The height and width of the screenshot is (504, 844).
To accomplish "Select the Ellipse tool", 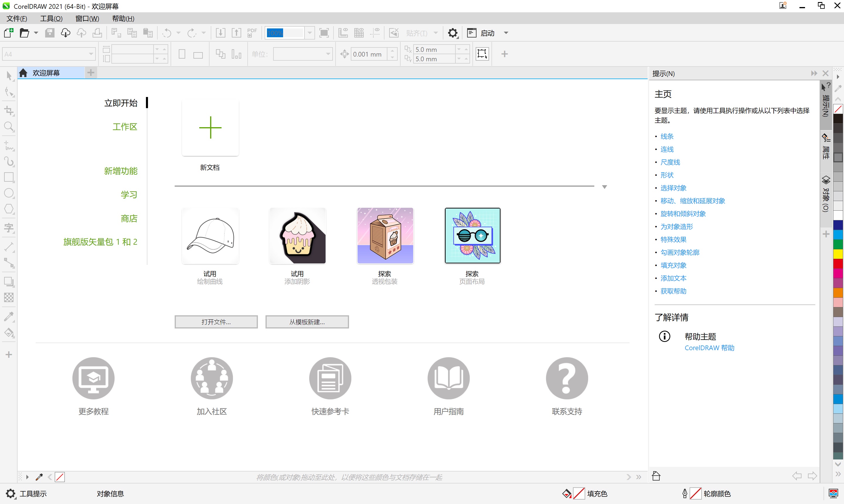I will [9, 193].
